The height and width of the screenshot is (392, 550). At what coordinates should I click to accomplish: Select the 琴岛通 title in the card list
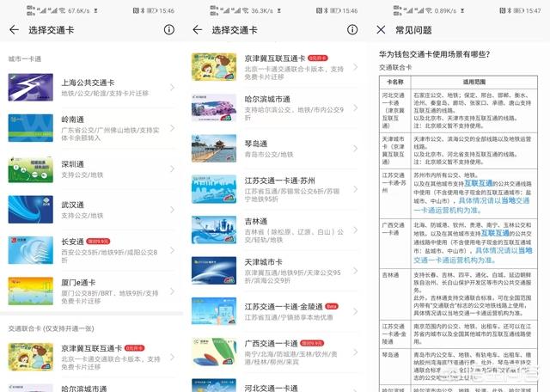[256, 144]
